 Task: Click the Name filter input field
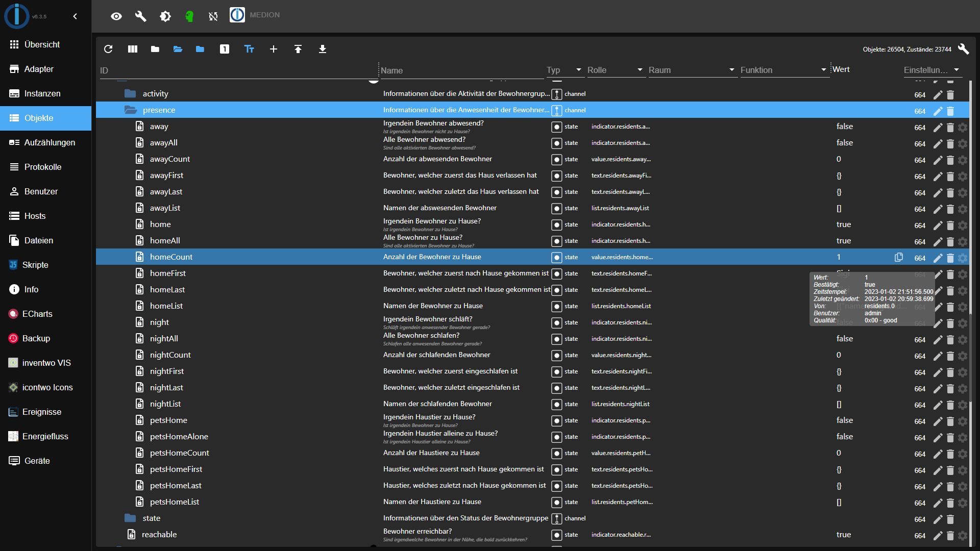tap(462, 70)
